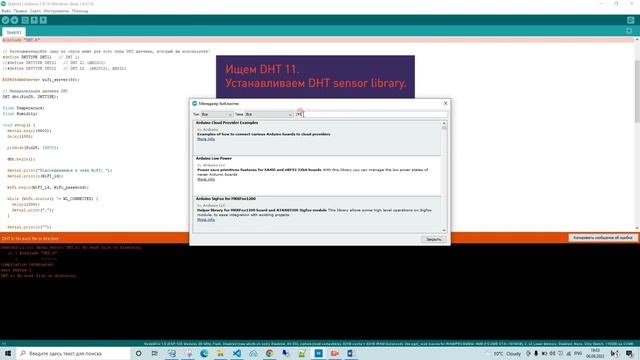The width and height of the screenshot is (640, 360).
Task: Expand the Тип filter dropdown
Action: [216, 115]
